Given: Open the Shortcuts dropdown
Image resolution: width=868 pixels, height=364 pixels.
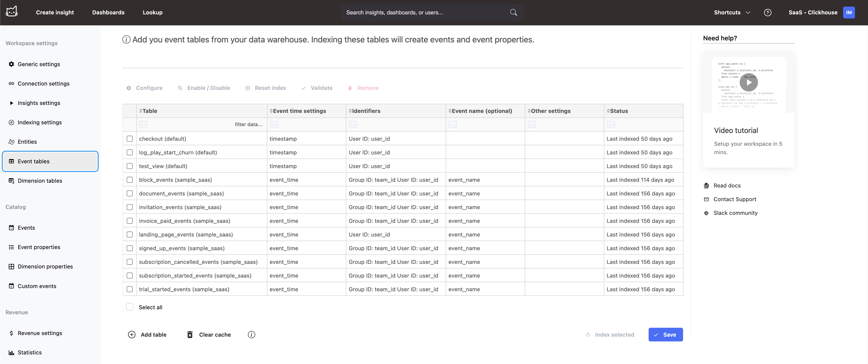Looking at the screenshot, I should [731, 13].
